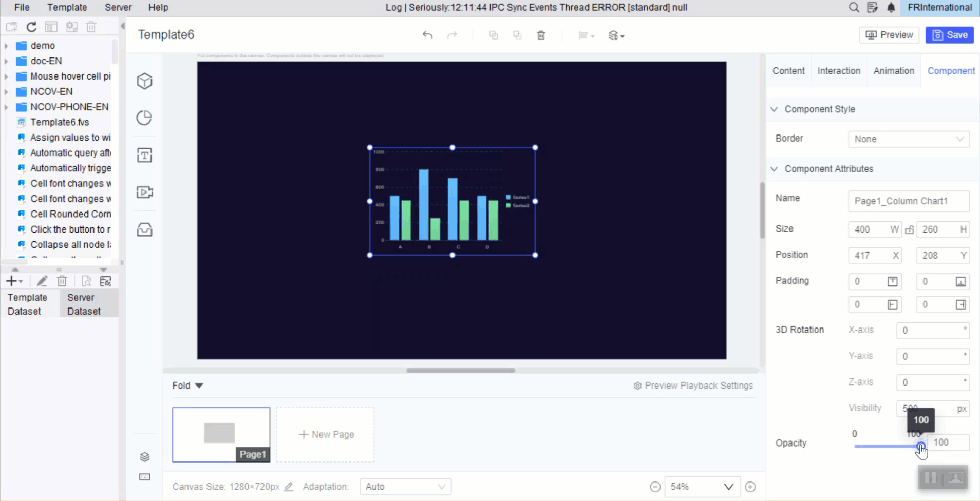
Task: Select the Page1 thumbnail
Action: click(x=221, y=434)
